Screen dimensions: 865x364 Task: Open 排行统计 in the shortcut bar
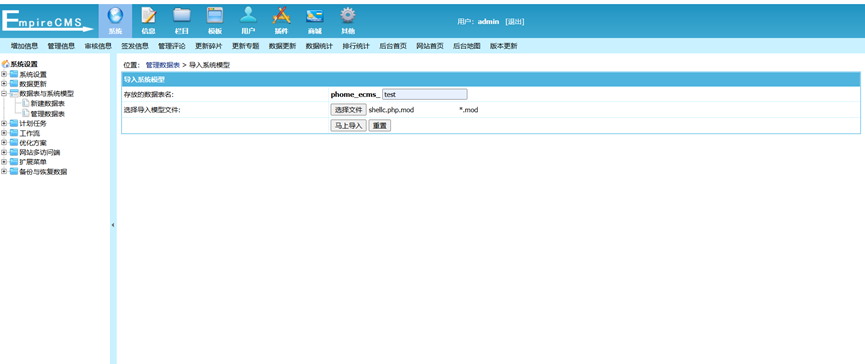click(356, 46)
